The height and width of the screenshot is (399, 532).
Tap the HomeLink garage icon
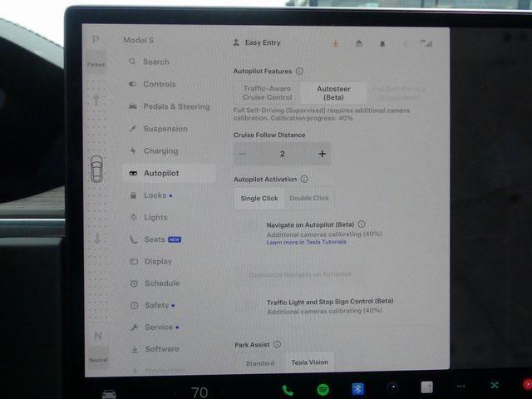coord(359,43)
